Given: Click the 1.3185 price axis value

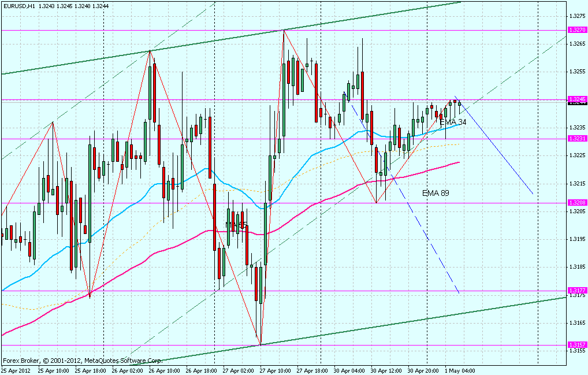Looking at the screenshot, I should pyautogui.click(x=577, y=267).
